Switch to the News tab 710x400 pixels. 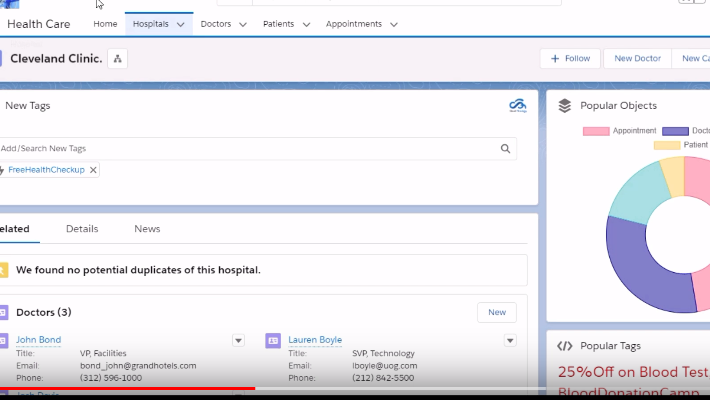[x=147, y=229]
